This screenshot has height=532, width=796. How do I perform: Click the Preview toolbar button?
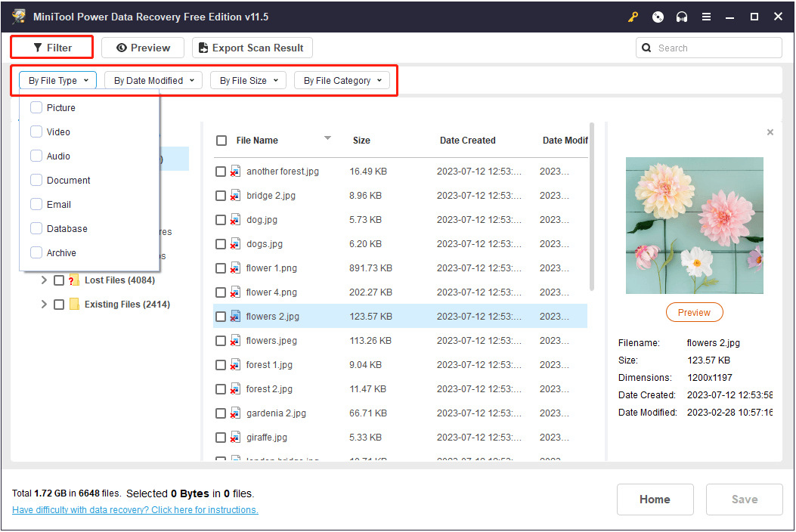[143, 48]
